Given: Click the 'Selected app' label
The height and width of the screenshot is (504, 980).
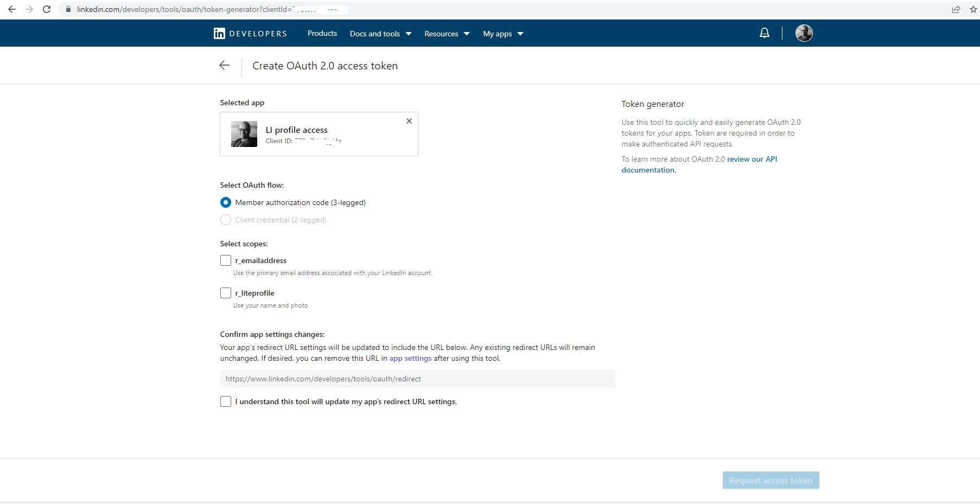Looking at the screenshot, I should pyautogui.click(x=242, y=103).
